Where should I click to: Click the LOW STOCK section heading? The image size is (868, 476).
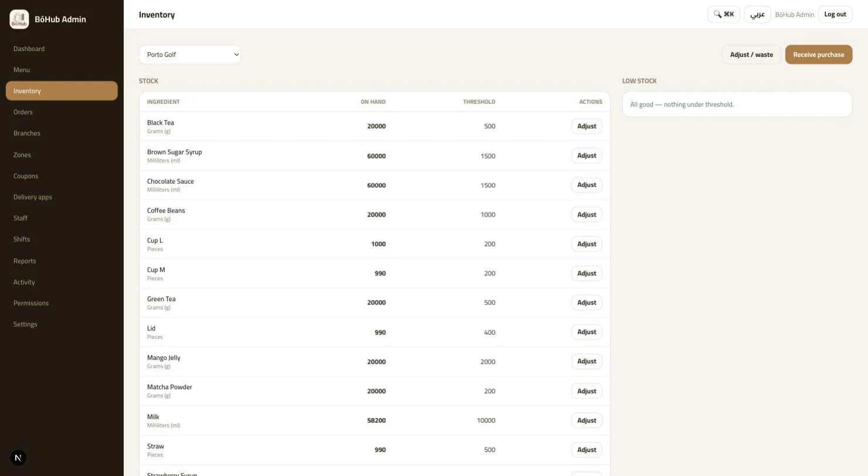point(639,81)
